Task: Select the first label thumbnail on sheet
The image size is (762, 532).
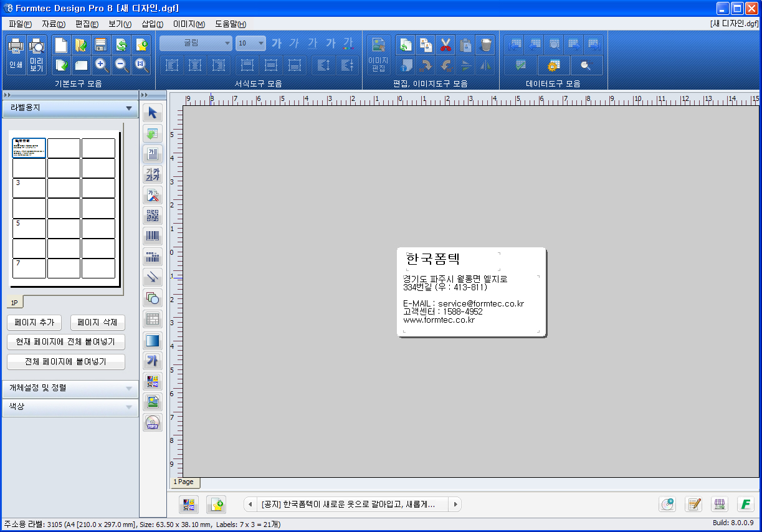Action: [x=29, y=148]
